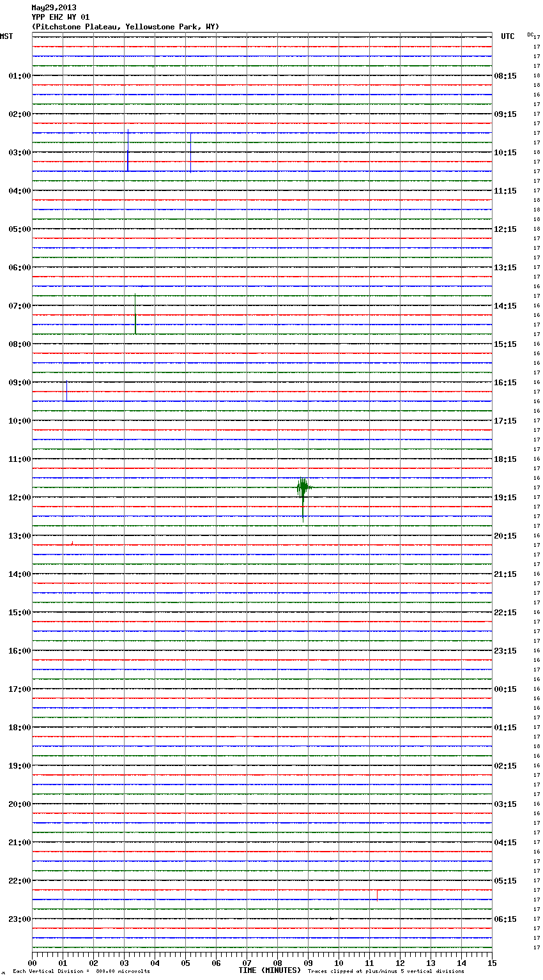
Task: Click the 08:15 UTC time label
Action: pos(505,76)
